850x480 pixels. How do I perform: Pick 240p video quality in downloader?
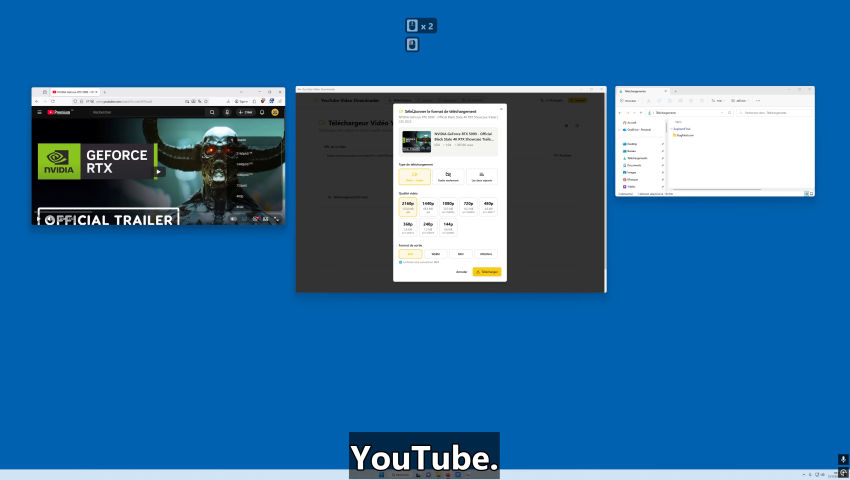tap(428, 227)
